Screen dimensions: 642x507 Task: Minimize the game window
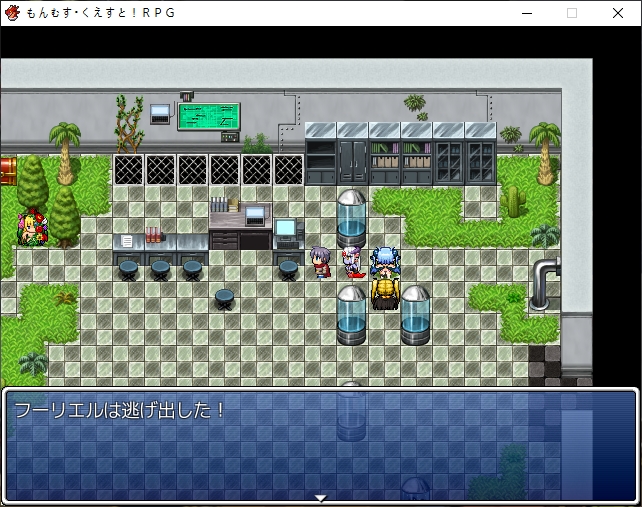click(x=527, y=13)
